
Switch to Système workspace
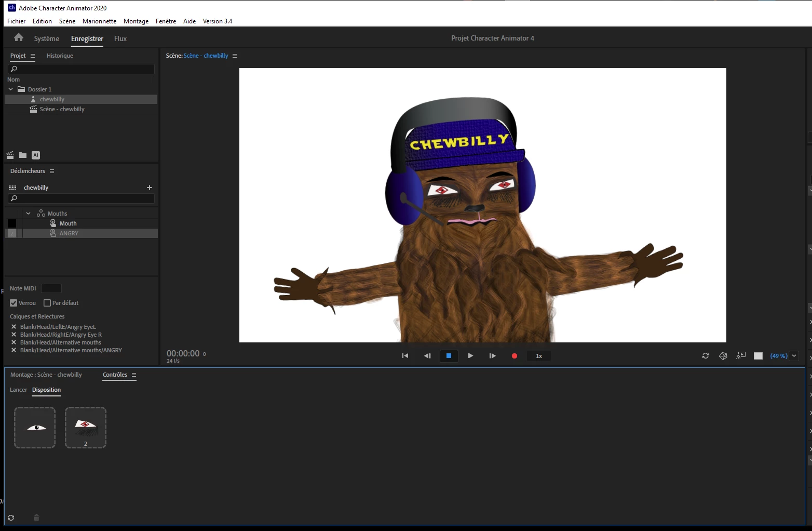(47, 38)
